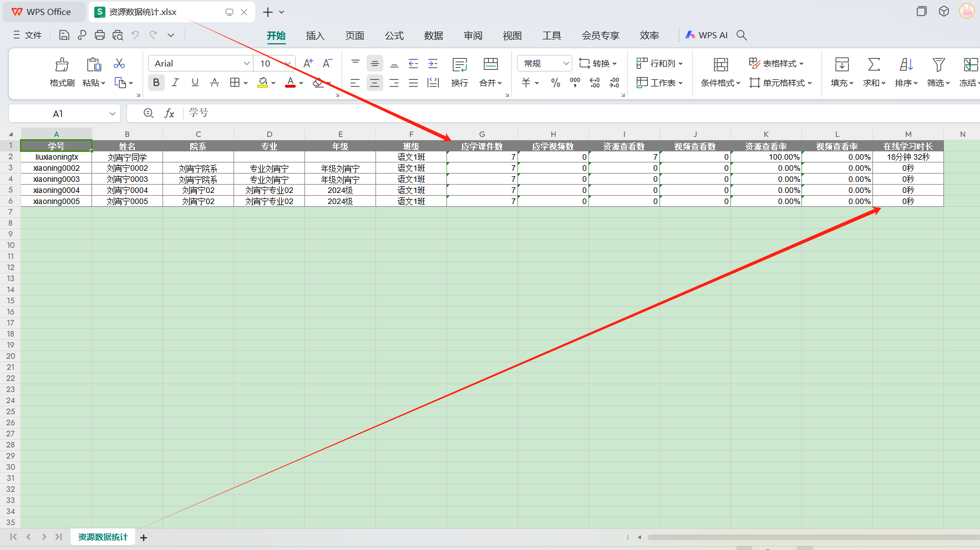Open the 数据 (Data) ribbon tab

click(433, 35)
